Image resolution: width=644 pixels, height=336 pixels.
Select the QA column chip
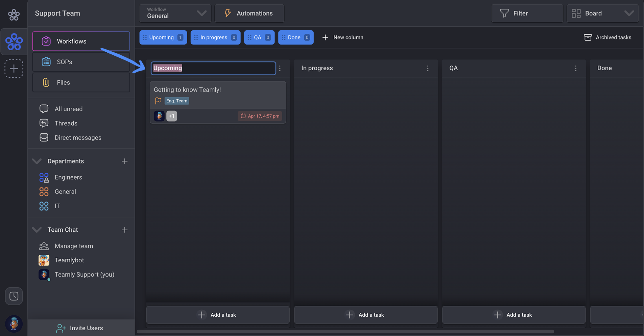click(259, 37)
